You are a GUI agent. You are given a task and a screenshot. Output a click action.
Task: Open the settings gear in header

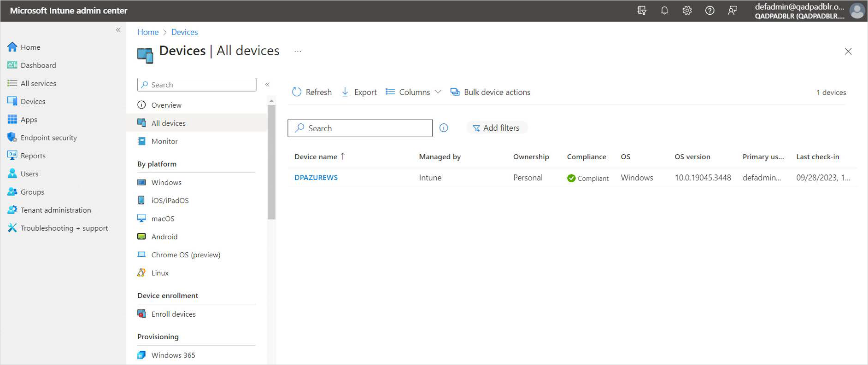click(687, 11)
